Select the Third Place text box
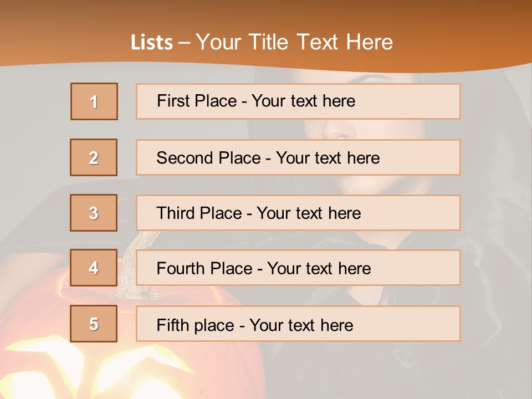 pyautogui.click(x=298, y=213)
